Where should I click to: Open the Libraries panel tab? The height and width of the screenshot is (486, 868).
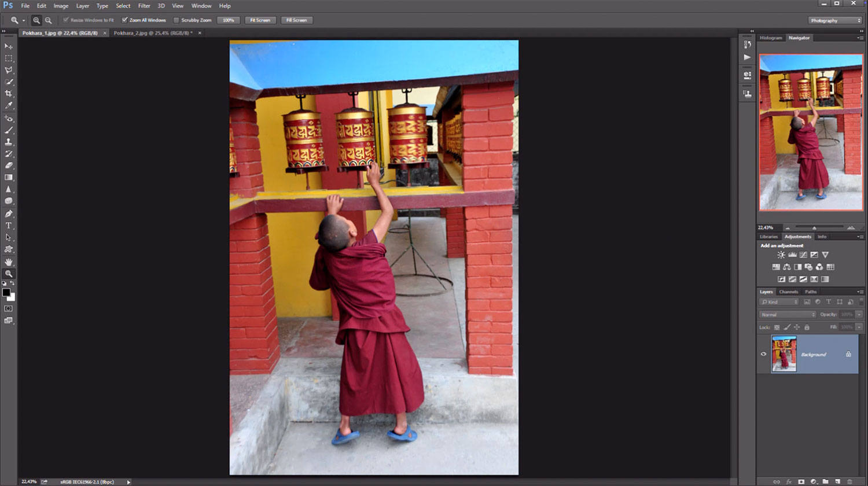pos(769,237)
